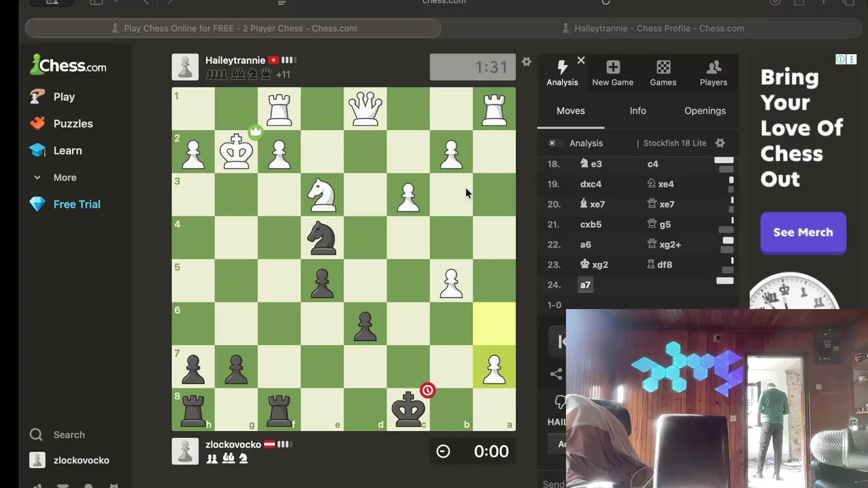Click Haileytrannie's avatar
This screenshot has width=868, height=488.
(184, 67)
